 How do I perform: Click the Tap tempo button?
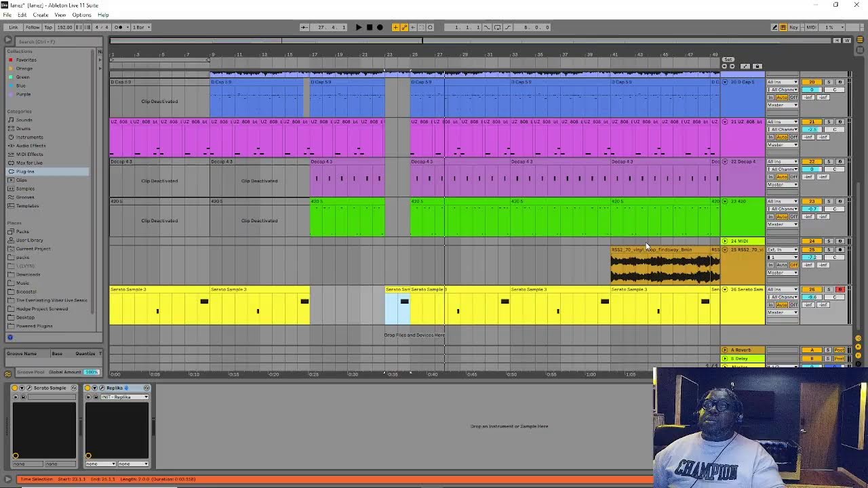pos(48,27)
